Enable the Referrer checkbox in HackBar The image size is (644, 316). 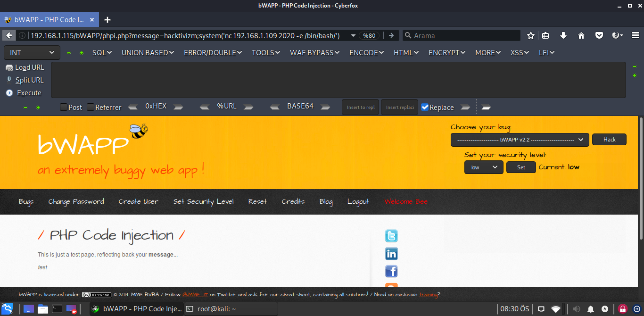[x=91, y=107]
